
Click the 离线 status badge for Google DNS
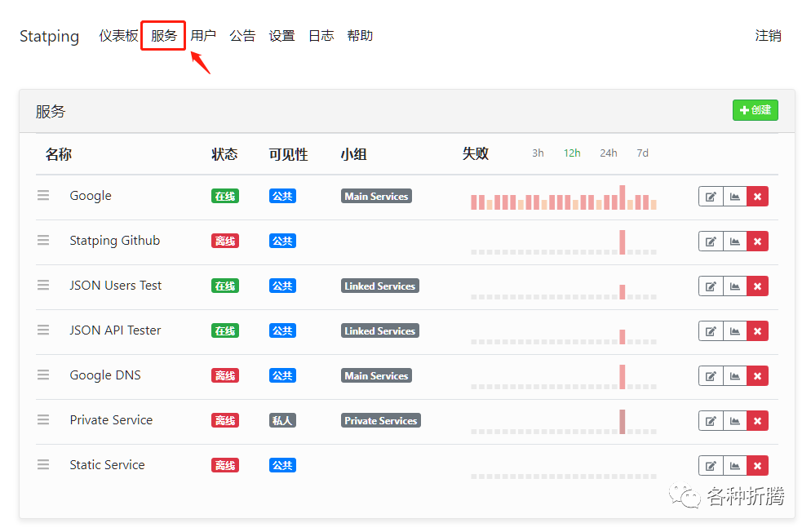(225, 375)
